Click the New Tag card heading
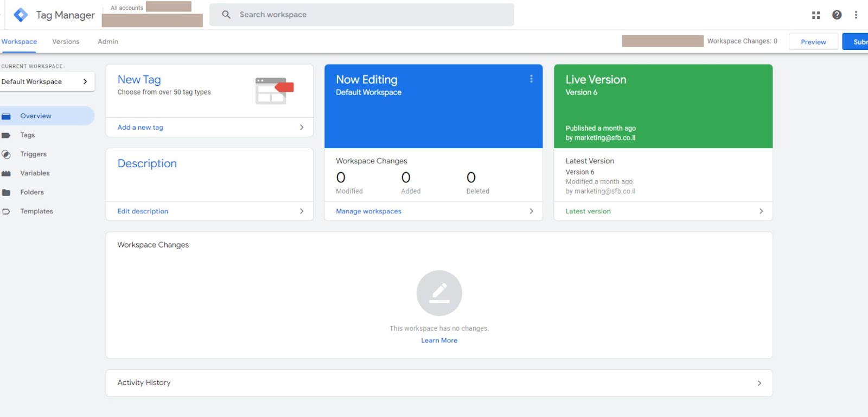The height and width of the screenshot is (417, 868). pos(139,80)
